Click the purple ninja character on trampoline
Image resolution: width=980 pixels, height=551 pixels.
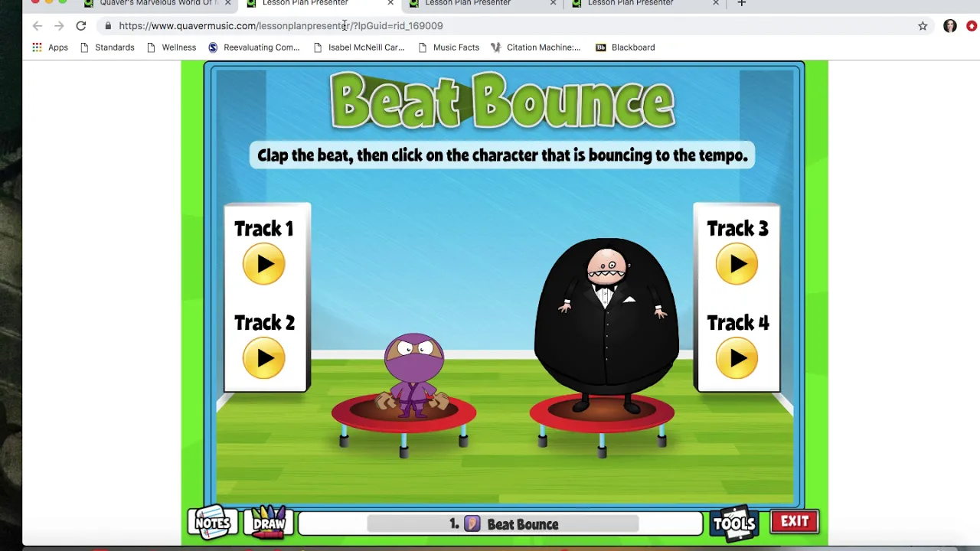pos(413,375)
